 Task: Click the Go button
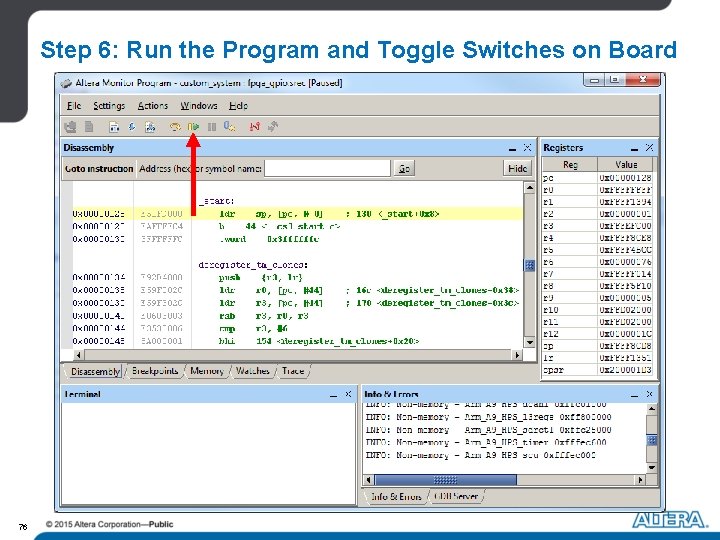pyautogui.click(x=404, y=169)
